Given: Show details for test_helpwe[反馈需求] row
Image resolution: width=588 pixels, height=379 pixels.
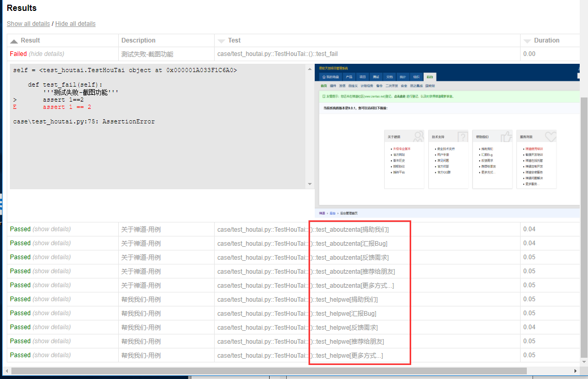Looking at the screenshot, I should point(52,327).
